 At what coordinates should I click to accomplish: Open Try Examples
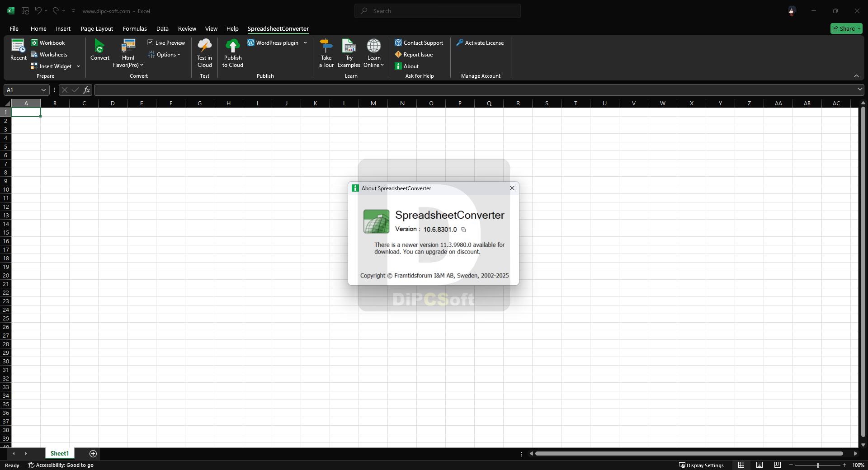349,53
